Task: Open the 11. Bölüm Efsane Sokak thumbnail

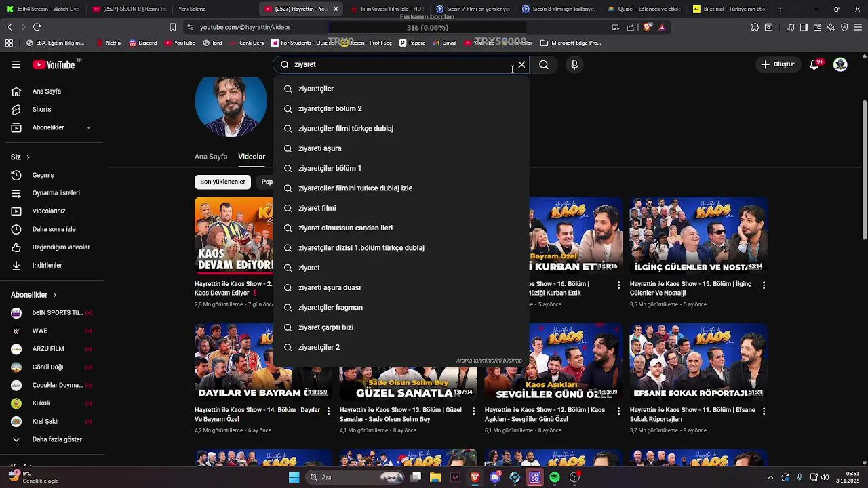Action: (698, 361)
